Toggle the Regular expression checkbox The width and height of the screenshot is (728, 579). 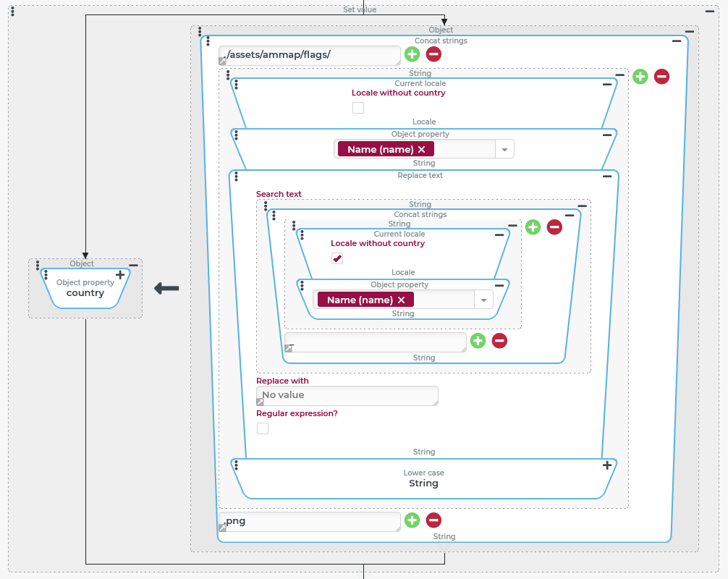(263, 428)
